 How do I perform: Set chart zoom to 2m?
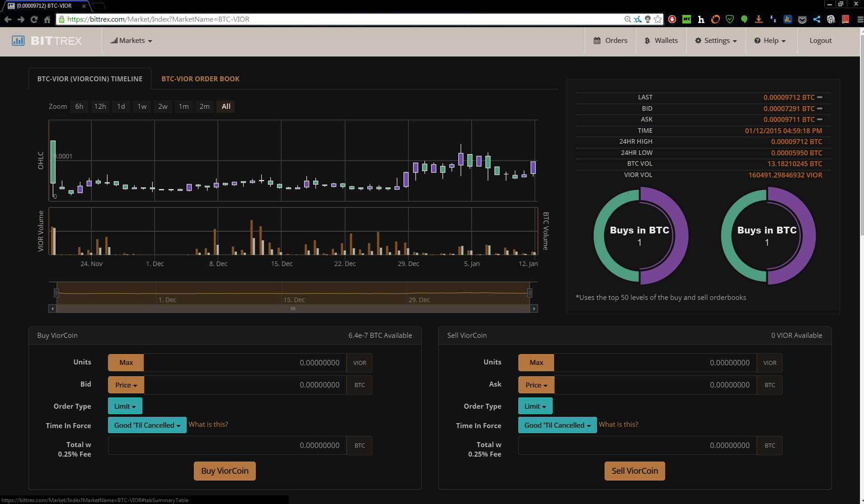[205, 107]
